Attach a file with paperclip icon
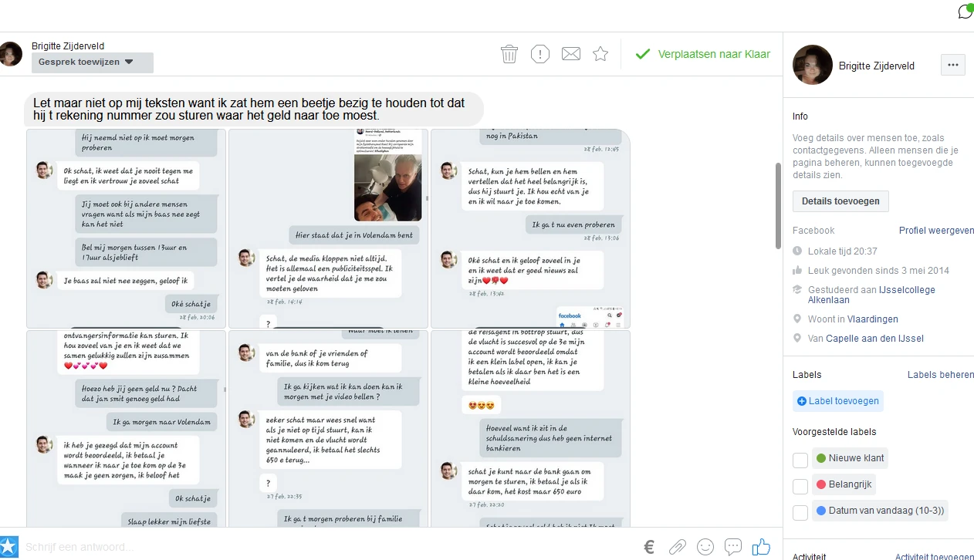Image resolution: width=974 pixels, height=560 pixels. pos(677,547)
